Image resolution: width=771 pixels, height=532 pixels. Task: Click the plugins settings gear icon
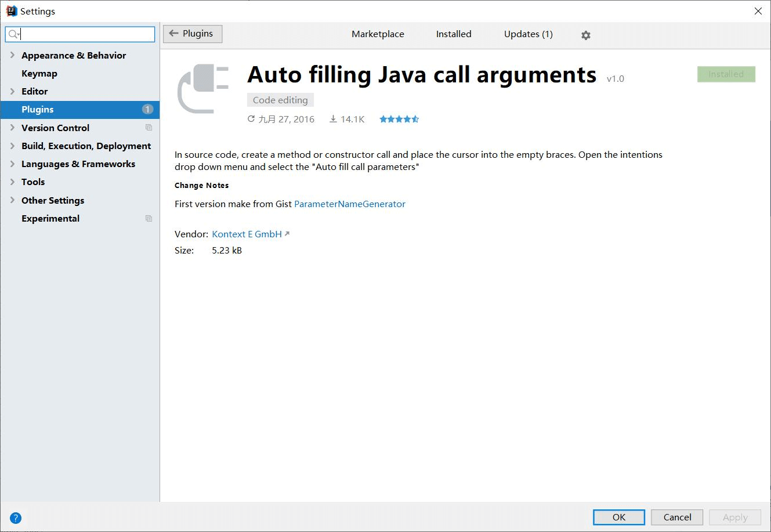585,35
